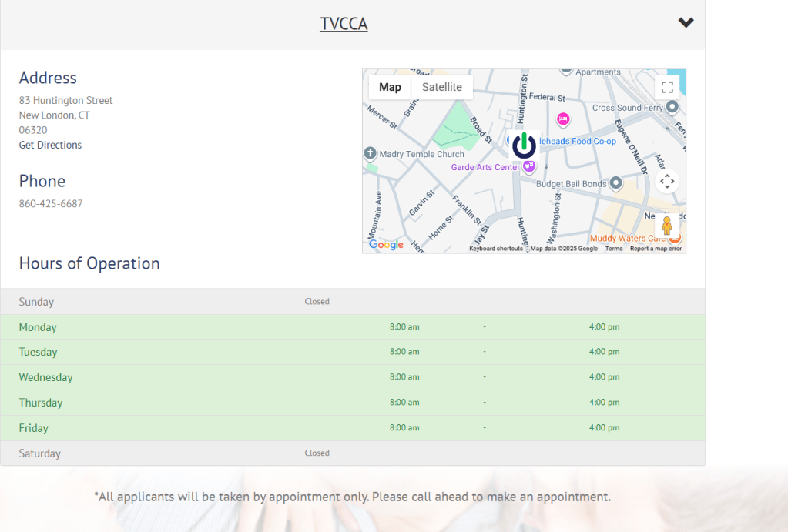The height and width of the screenshot is (532, 788).
Task: Click the TVCCA heading link
Action: click(344, 24)
